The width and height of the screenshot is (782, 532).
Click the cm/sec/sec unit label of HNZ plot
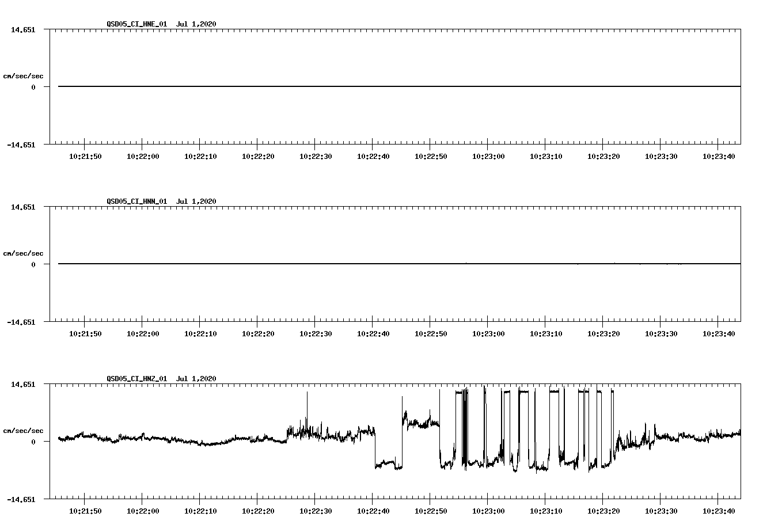coord(23,431)
